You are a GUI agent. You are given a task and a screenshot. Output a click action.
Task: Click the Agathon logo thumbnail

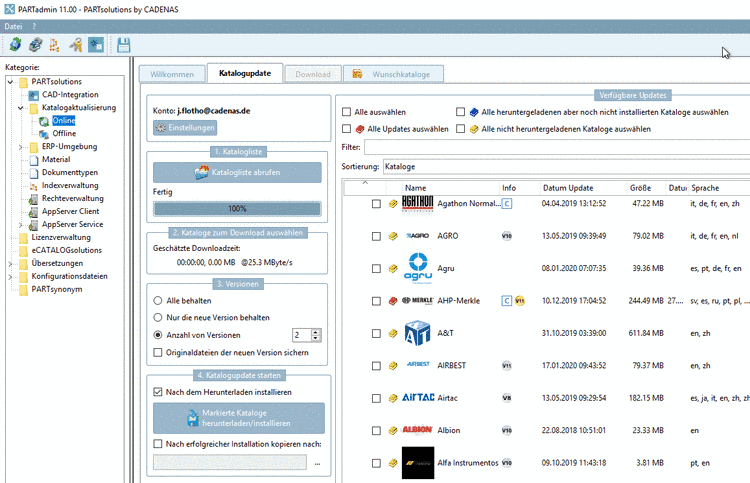(x=417, y=204)
